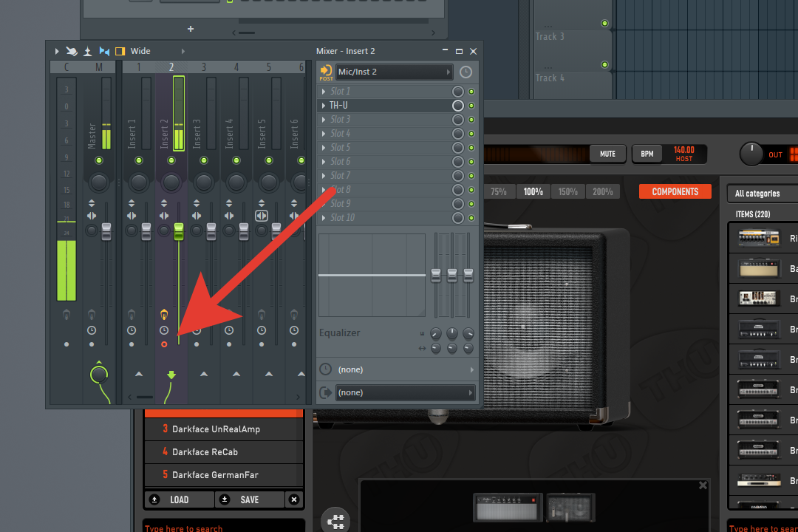Click the LOAD preset button

[x=180, y=499]
